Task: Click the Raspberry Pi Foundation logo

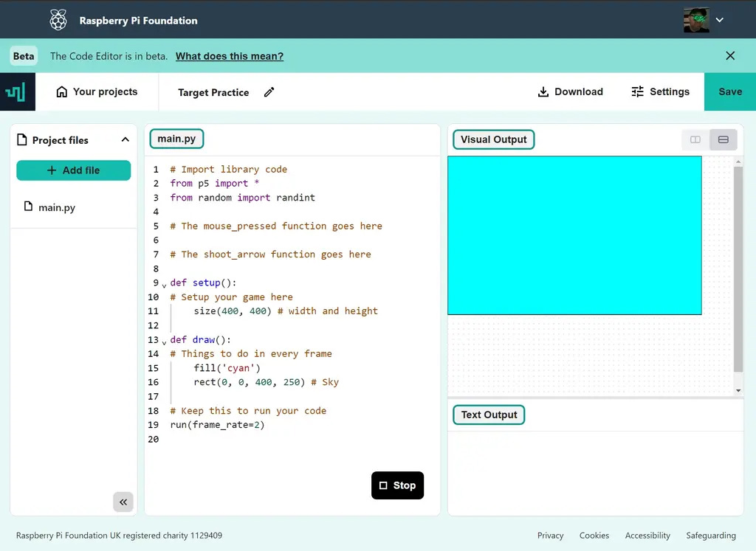Action: click(58, 19)
